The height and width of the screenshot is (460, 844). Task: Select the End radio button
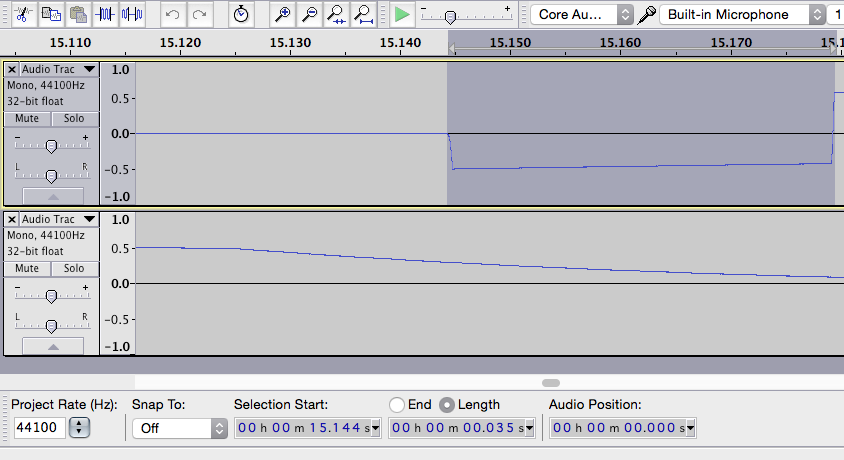[x=397, y=405]
